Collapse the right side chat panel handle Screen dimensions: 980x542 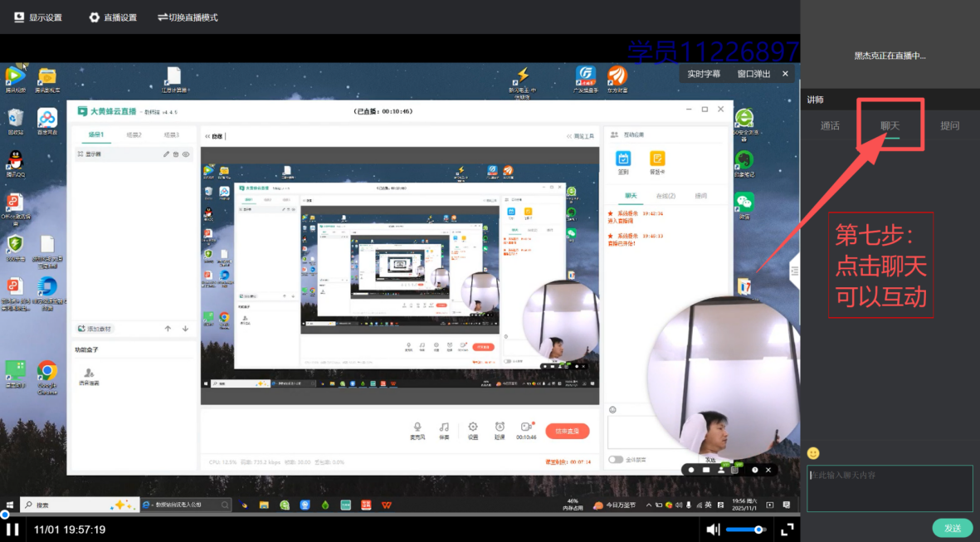pyautogui.click(x=794, y=271)
